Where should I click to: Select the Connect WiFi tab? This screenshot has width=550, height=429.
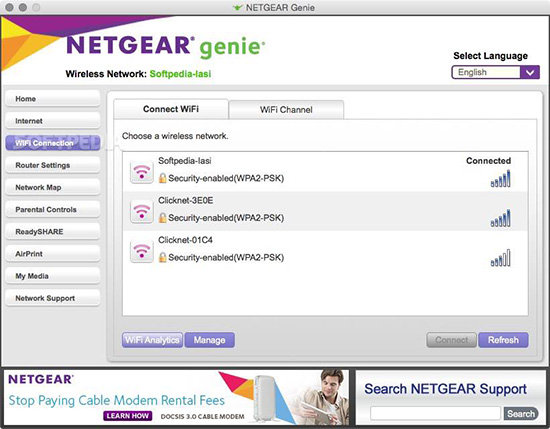coord(171,109)
